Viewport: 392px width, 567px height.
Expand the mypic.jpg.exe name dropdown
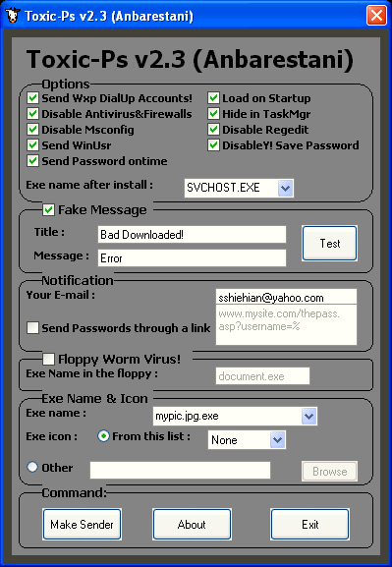pos(308,417)
